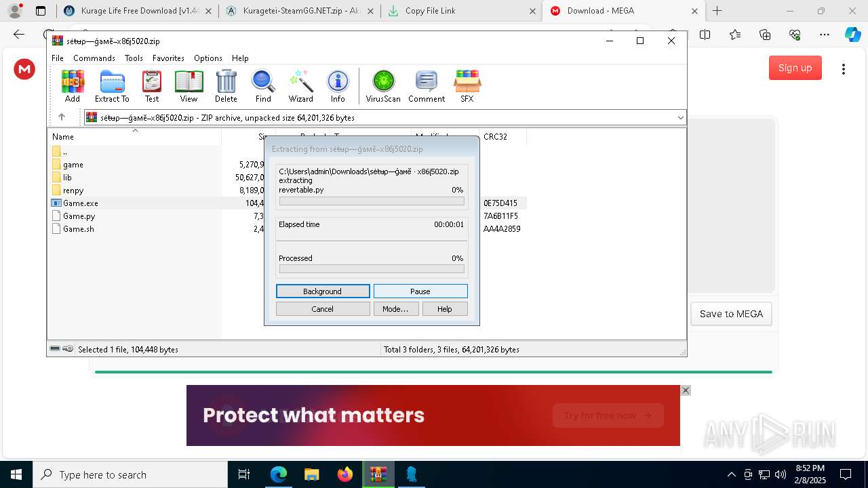Open Task View on taskbar
868x488 pixels.
coord(244,474)
